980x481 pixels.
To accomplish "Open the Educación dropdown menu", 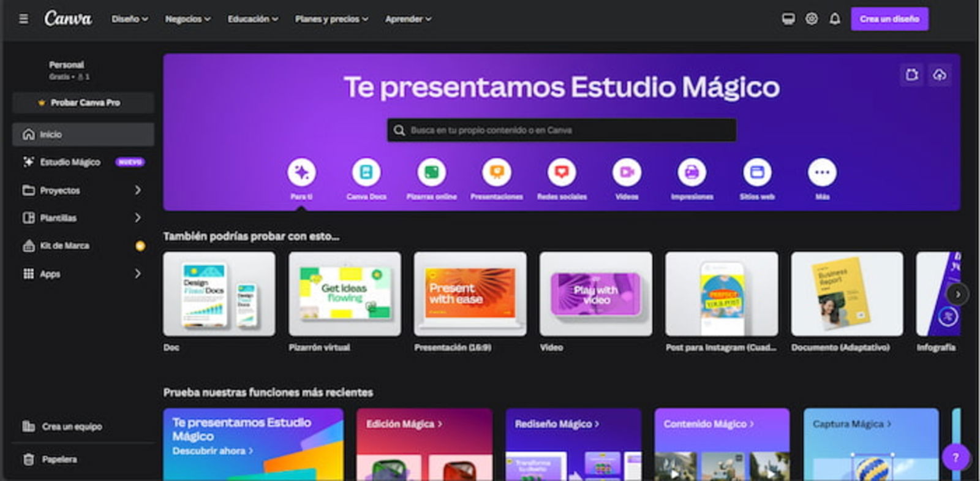I will coord(253,19).
